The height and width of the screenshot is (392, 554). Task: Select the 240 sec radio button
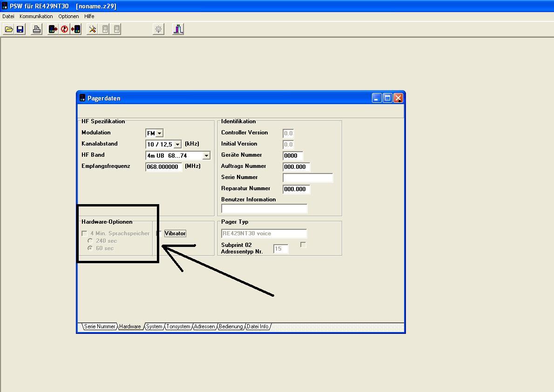90,241
